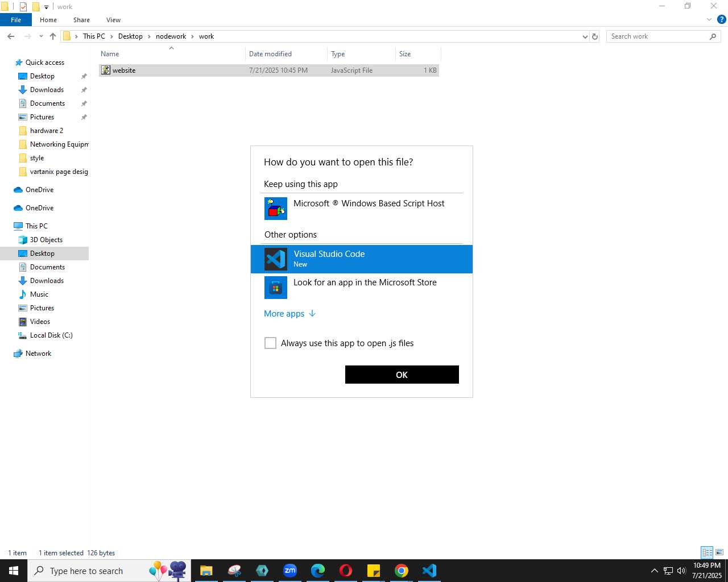Open the 'hardware 2' folder
728x582 pixels.
[46, 131]
